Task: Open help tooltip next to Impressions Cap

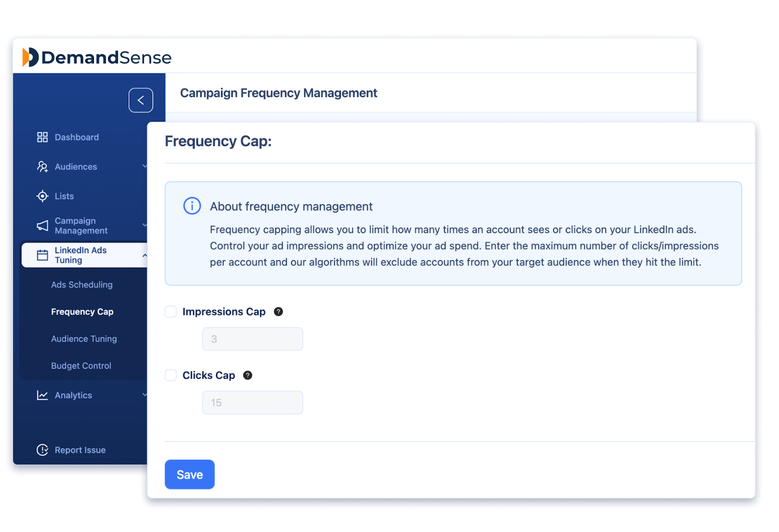Action: pos(278,312)
